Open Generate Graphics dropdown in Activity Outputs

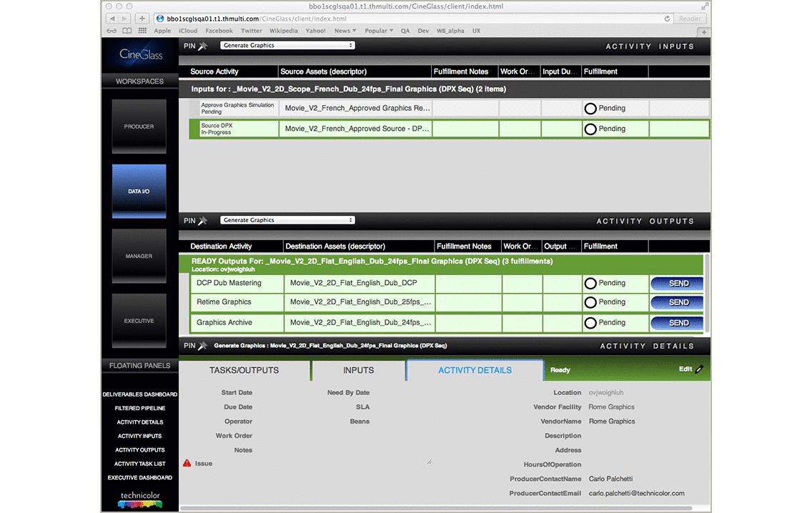[x=287, y=220]
